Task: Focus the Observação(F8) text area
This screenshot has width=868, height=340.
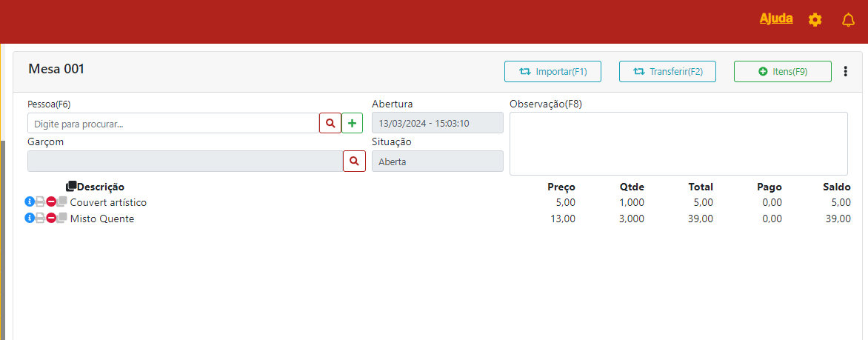Action: tap(678, 143)
